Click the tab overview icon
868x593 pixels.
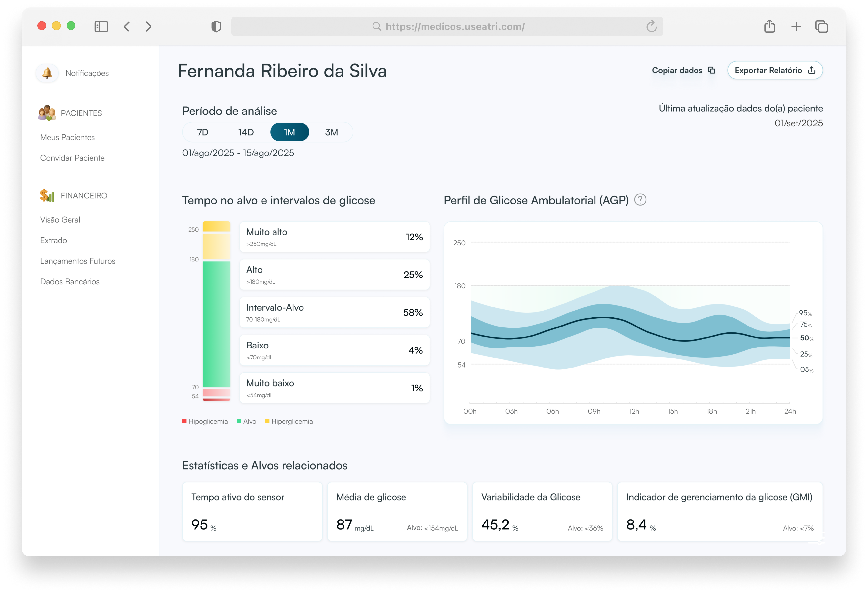[821, 27]
